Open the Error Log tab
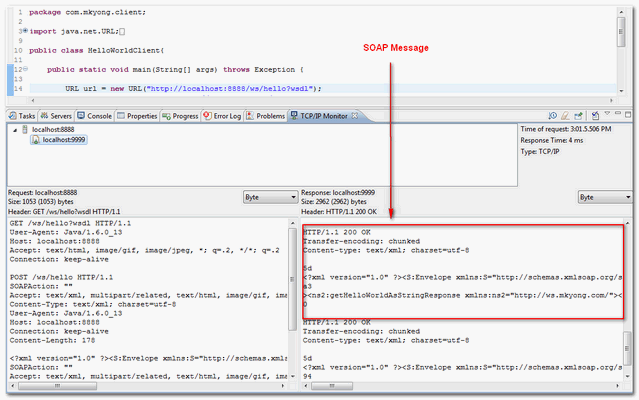 click(x=223, y=116)
